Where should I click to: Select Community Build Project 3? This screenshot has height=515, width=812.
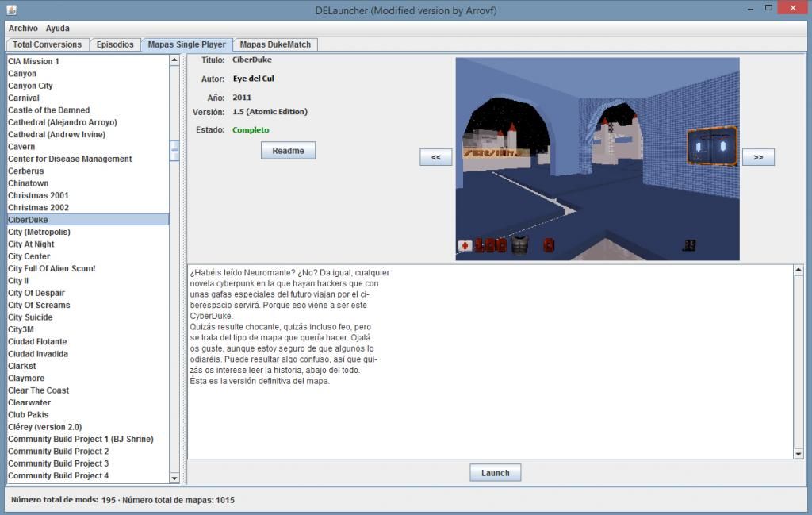point(88,463)
